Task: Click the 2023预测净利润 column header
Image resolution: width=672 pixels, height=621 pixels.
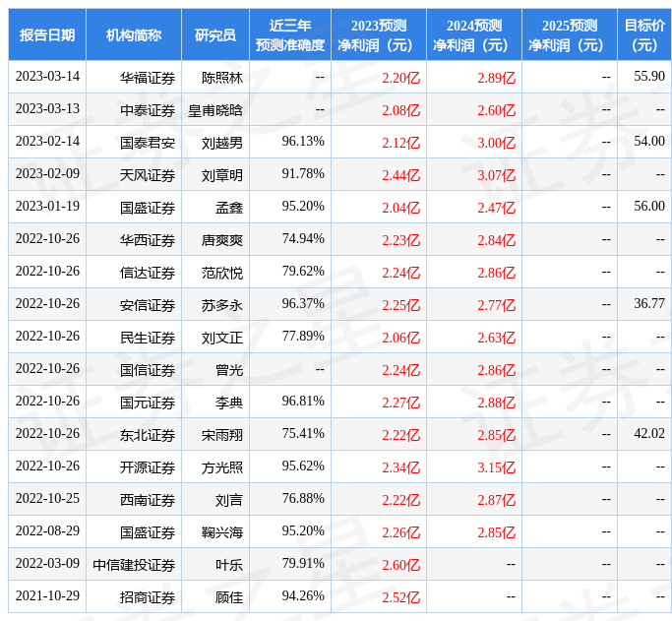Action: click(x=379, y=34)
